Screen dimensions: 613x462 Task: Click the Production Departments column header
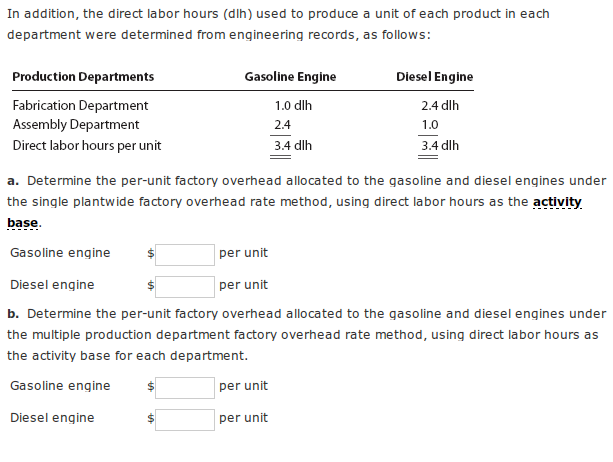[83, 77]
